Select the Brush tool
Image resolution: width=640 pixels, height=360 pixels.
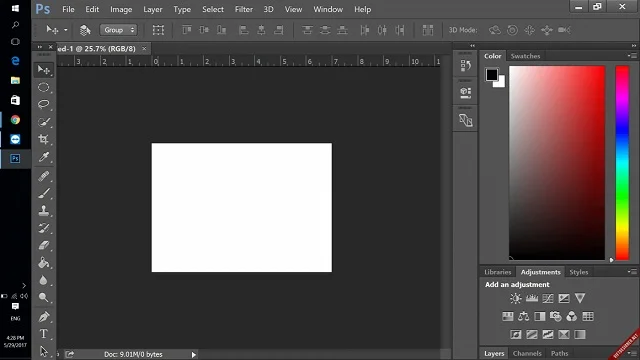click(x=44, y=193)
